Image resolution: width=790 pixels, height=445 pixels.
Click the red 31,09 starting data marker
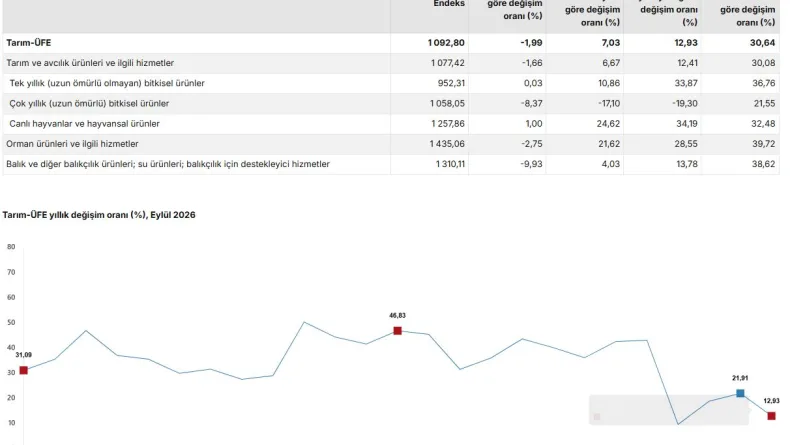[x=24, y=370]
